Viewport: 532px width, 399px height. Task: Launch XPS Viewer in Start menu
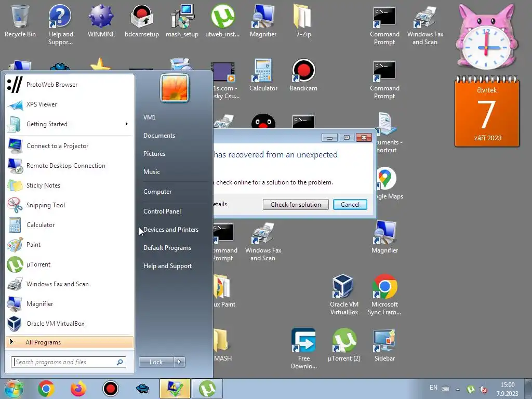tap(69, 104)
